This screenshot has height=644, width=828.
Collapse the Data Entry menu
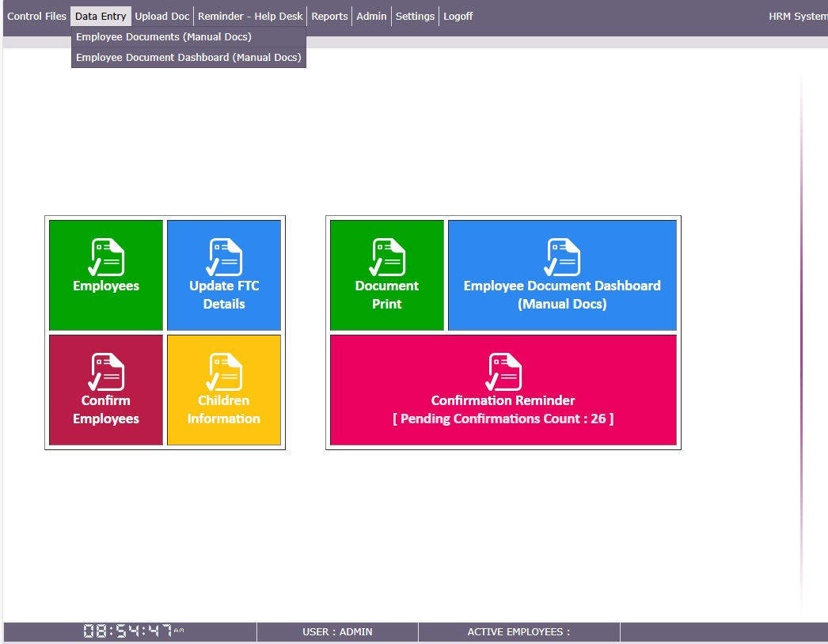coord(101,17)
